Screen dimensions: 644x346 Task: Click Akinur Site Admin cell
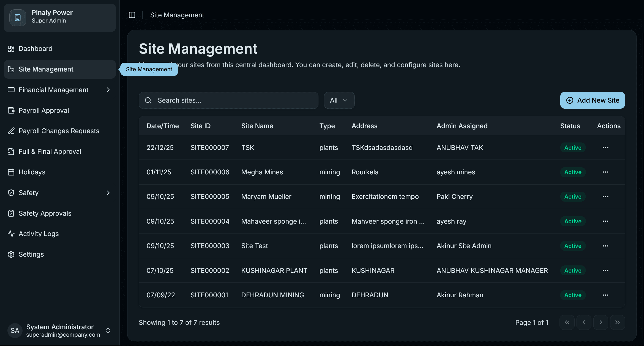(464, 246)
